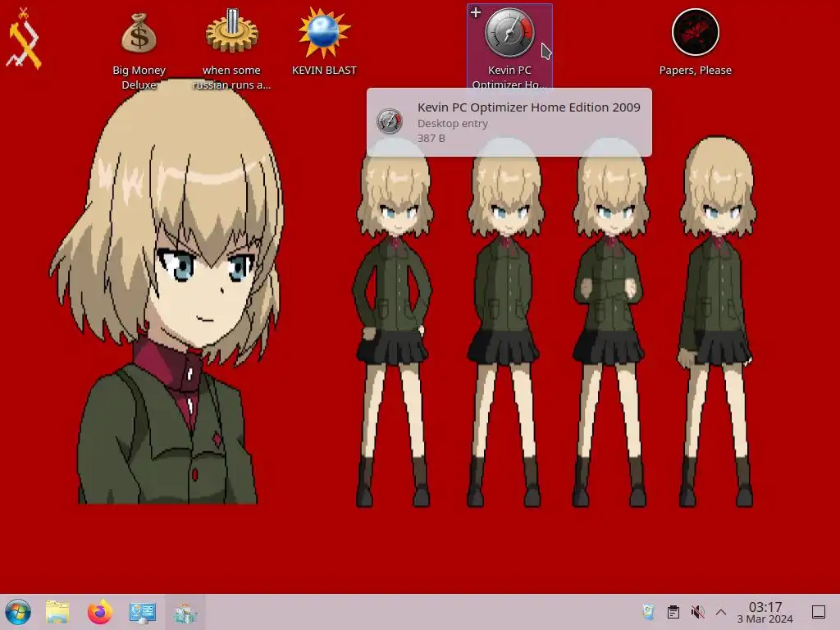Open the Windows-style start menu button
840x630 pixels.
(x=18, y=612)
